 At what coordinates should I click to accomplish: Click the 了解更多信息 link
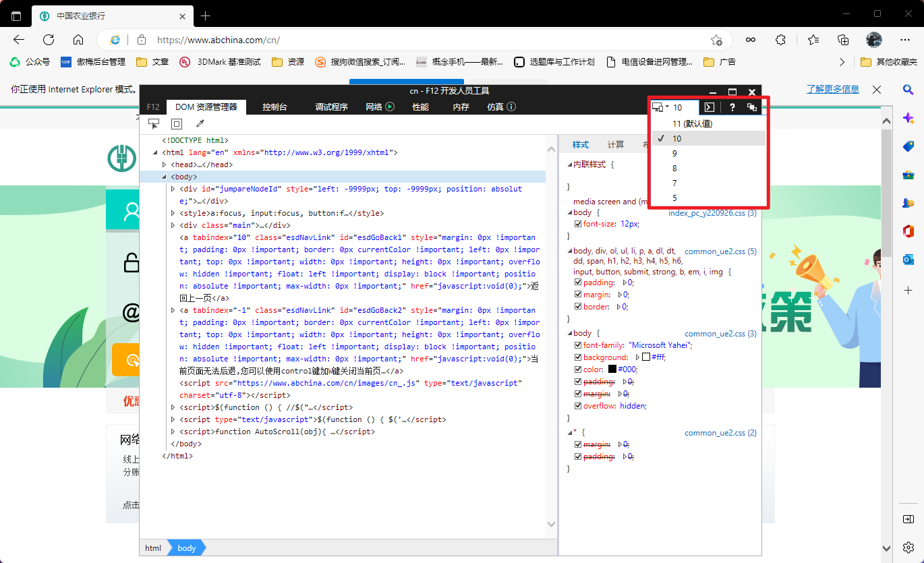click(x=832, y=89)
